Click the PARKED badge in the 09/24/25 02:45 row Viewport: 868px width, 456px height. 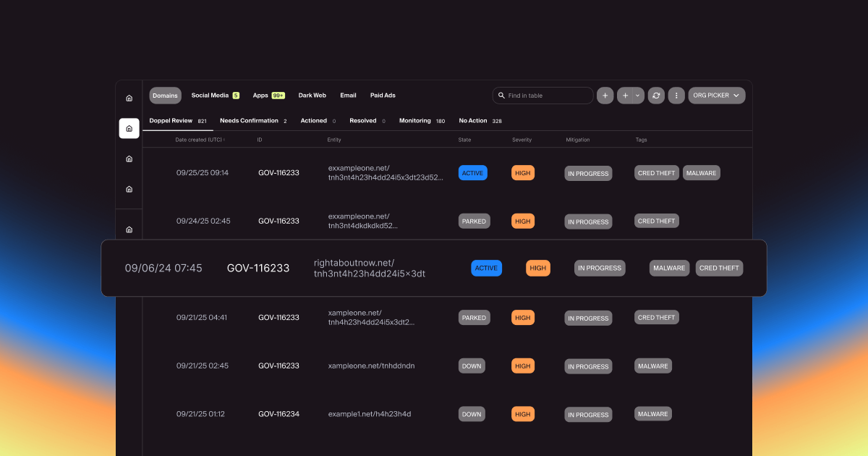(x=475, y=221)
